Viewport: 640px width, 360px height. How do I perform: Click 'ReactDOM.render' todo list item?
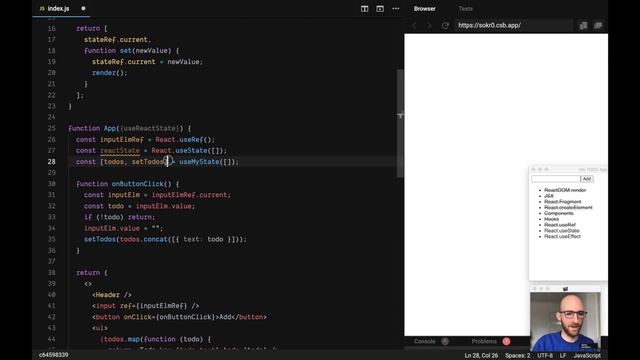pos(565,190)
